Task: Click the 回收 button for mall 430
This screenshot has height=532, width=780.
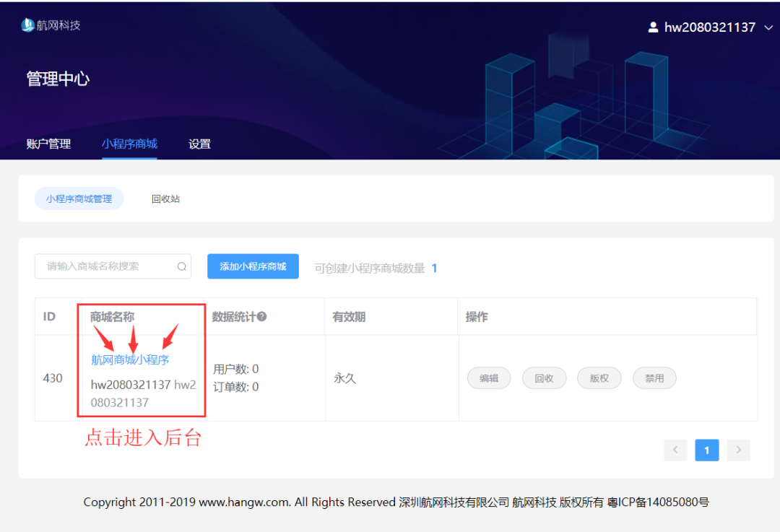Action: 545,378
